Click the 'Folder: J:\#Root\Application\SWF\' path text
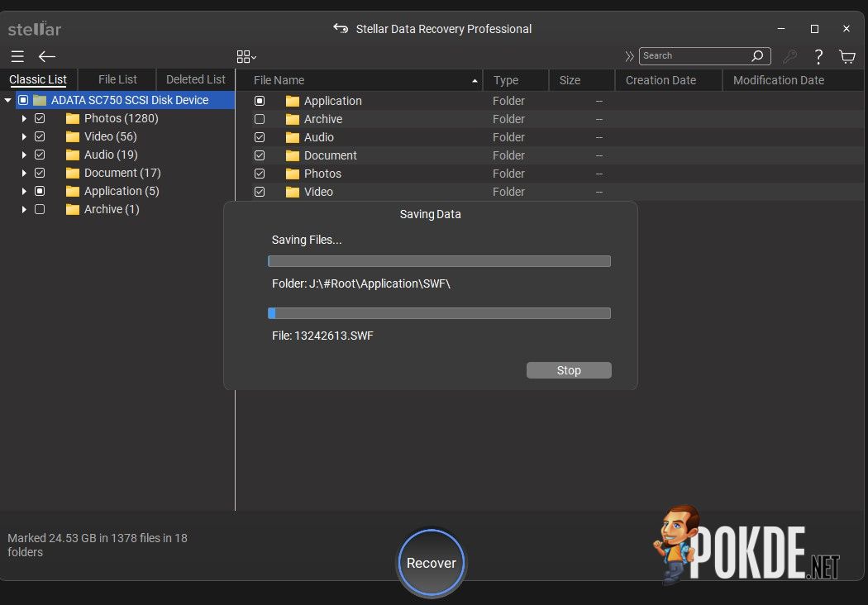 [x=361, y=283]
